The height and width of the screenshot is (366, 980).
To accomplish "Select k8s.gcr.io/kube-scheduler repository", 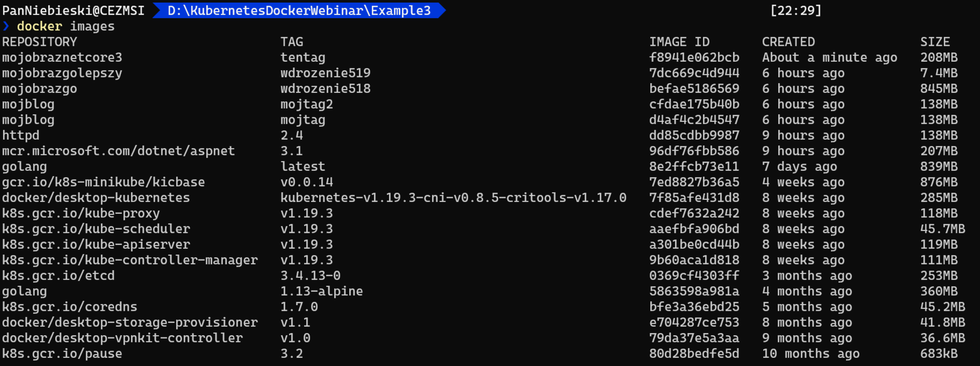I will [96, 228].
